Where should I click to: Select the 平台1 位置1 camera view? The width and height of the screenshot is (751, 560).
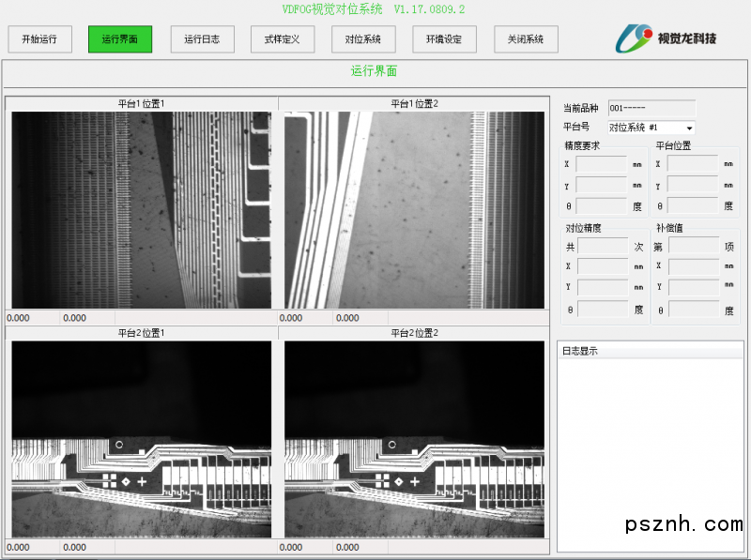tap(141, 210)
